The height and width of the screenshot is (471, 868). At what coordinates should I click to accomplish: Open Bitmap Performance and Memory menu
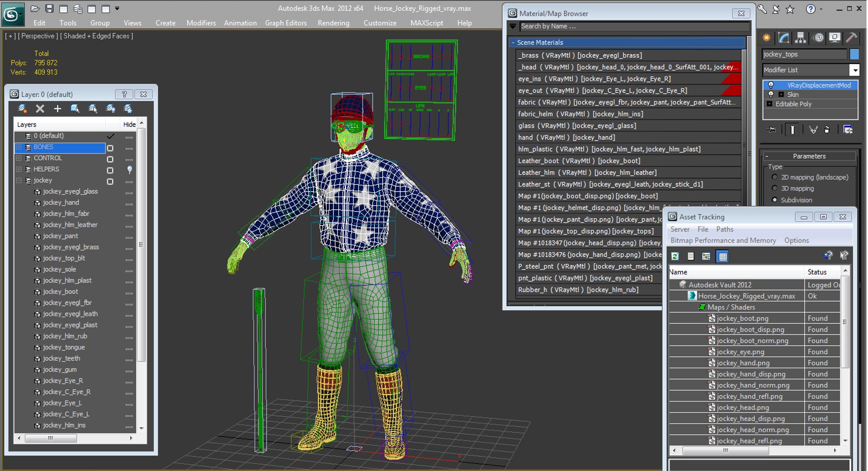tap(723, 240)
